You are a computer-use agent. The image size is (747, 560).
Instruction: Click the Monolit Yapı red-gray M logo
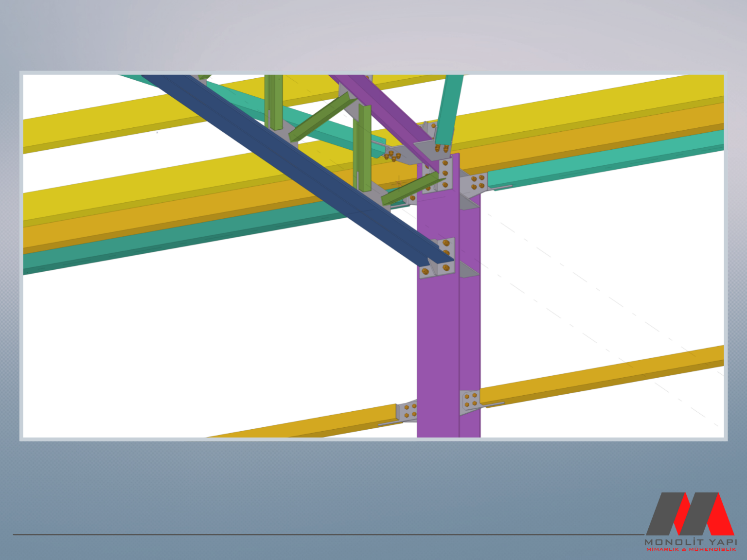point(690,513)
